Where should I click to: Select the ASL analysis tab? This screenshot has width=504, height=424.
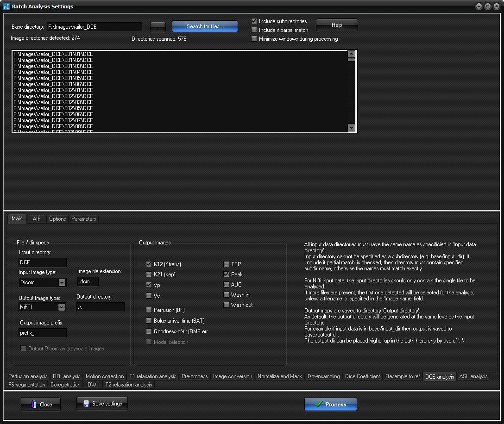tap(473, 376)
